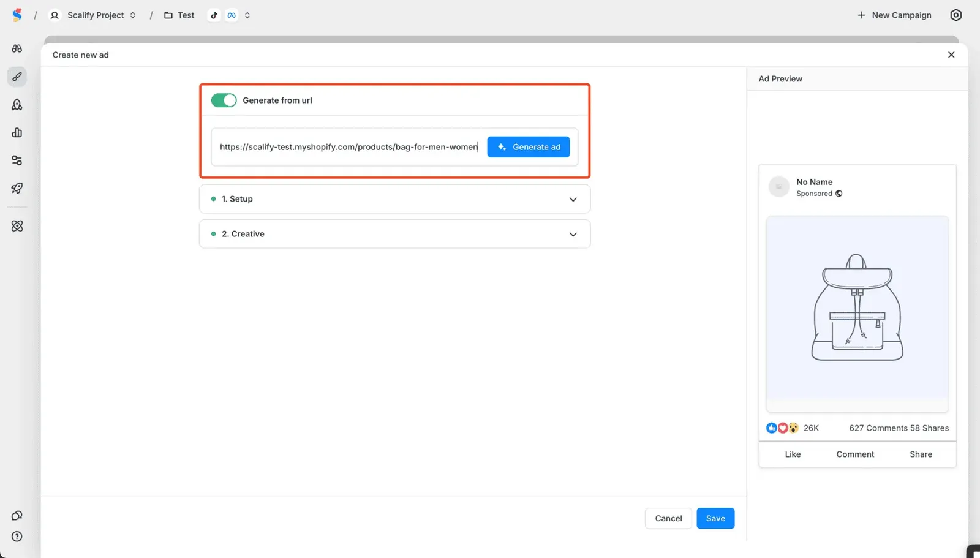This screenshot has width=980, height=558.
Task: Click the Scalify logo
Action: tap(17, 15)
